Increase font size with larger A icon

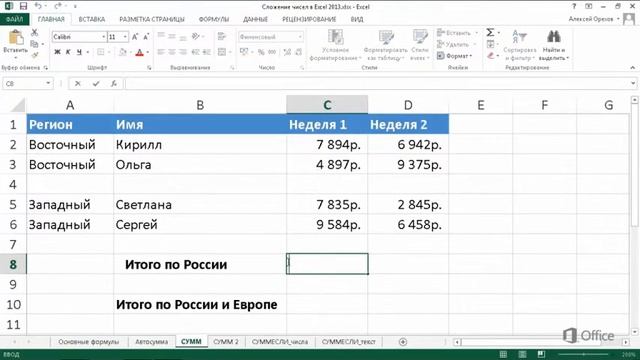[x=135, y=37]
